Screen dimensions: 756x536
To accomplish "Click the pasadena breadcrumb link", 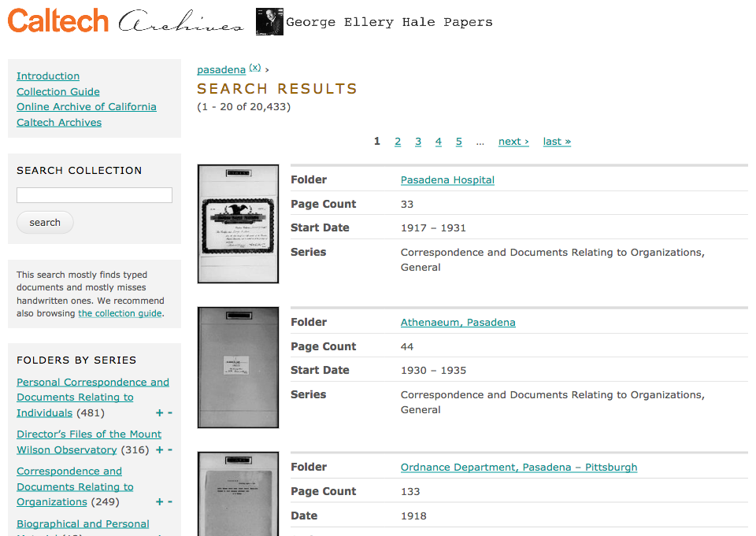I will [221, 69].
